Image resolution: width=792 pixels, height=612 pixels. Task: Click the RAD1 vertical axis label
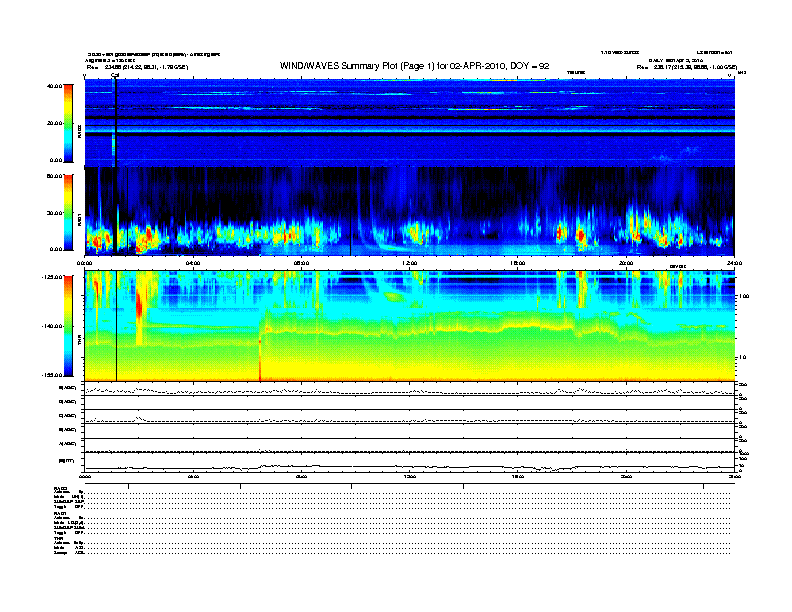click(79, 220)
